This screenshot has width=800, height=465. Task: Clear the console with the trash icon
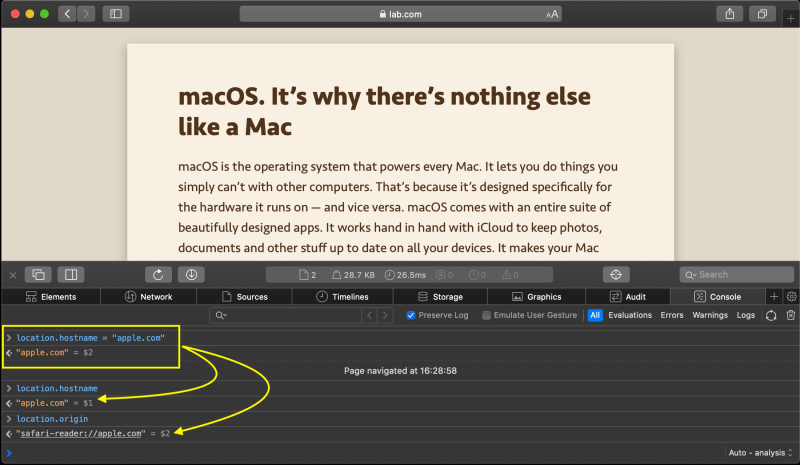click(790, 315)
